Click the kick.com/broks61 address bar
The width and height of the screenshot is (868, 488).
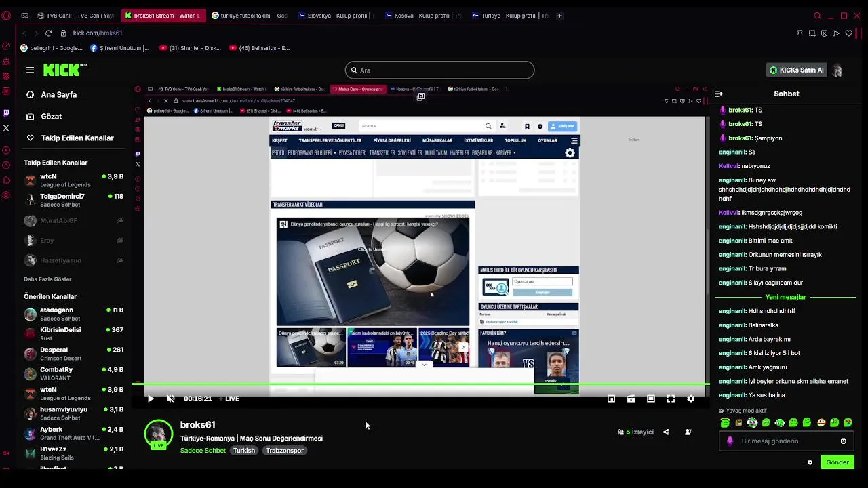point(98,33)
